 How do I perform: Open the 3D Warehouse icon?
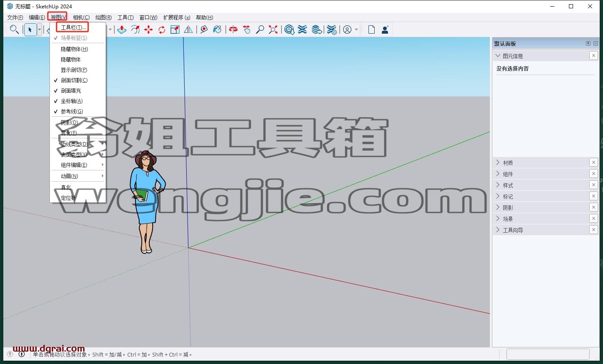[289, 30]
